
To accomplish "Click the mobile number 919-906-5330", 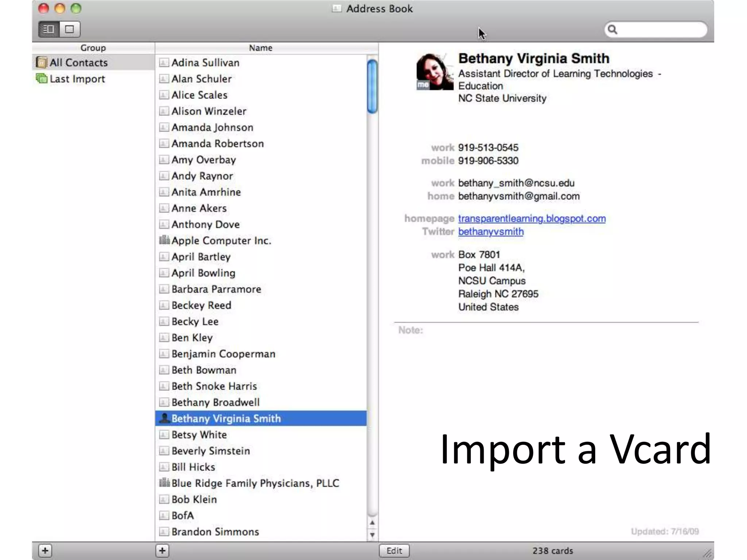I will pos(488,161).
